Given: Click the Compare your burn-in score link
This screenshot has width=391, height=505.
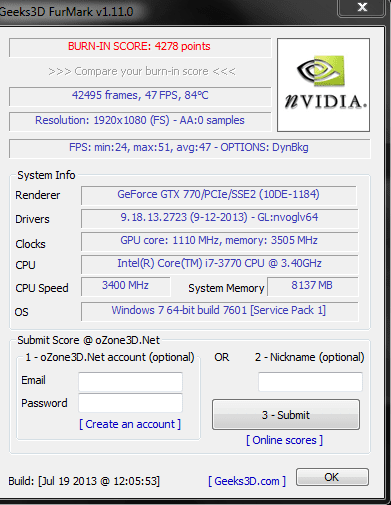Looking at the screenshot, I should [x=142, y=71].
